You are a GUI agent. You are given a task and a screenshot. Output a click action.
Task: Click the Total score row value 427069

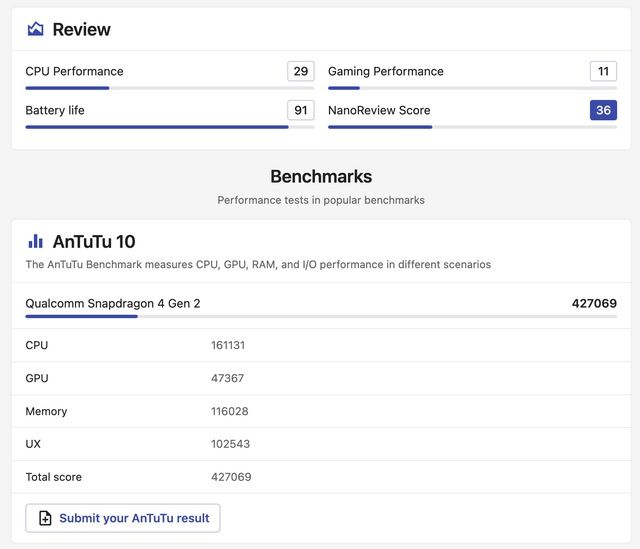point(231,477)
